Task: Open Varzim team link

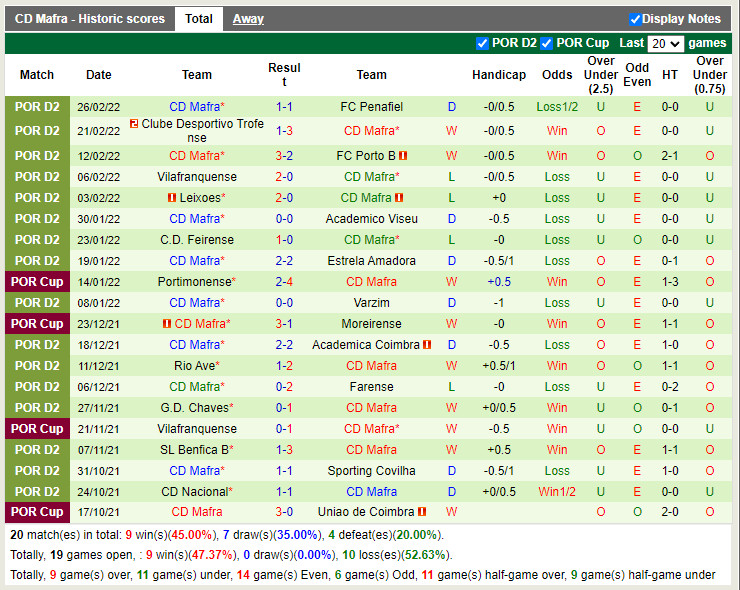Action: click(371, 303)
